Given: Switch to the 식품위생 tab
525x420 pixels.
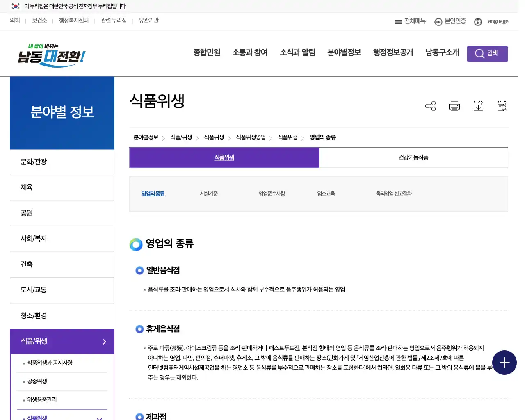Looking at the screenshot, I should pyautogui.click(x=224, y=157).
